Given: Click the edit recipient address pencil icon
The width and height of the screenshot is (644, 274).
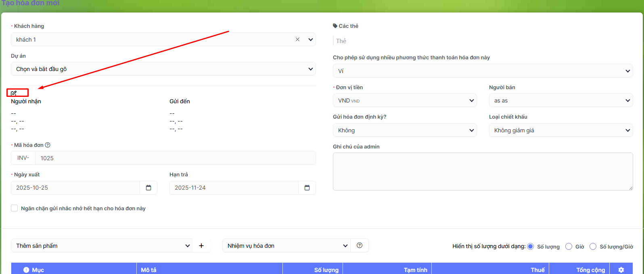Looking at the screenshot, I should click(14, 93).
